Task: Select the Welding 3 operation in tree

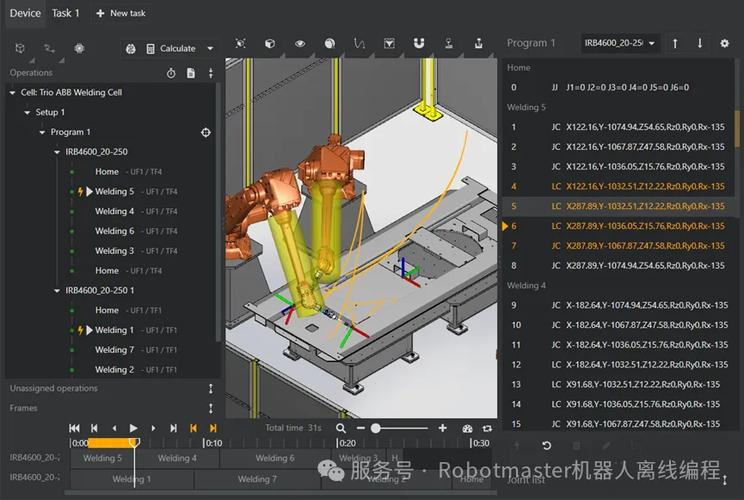Action: (114, 251)
